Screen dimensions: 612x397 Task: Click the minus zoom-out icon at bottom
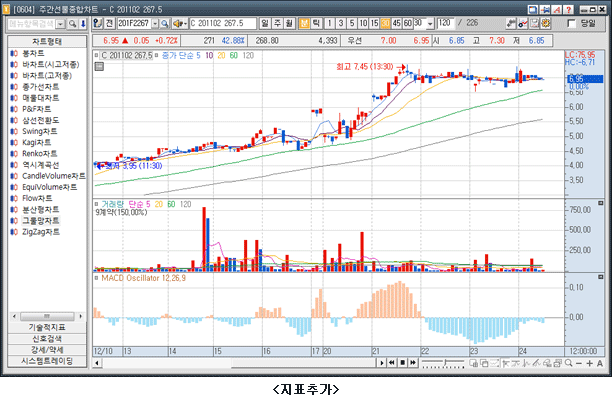point(579,363)
